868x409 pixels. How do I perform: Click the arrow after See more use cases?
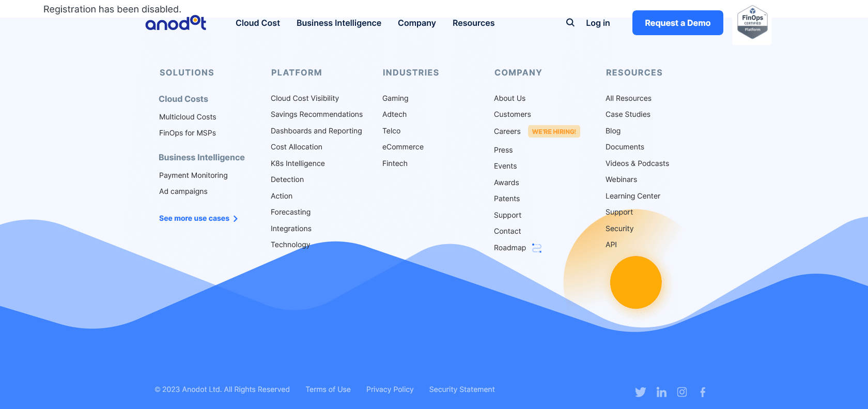(236, 219)
